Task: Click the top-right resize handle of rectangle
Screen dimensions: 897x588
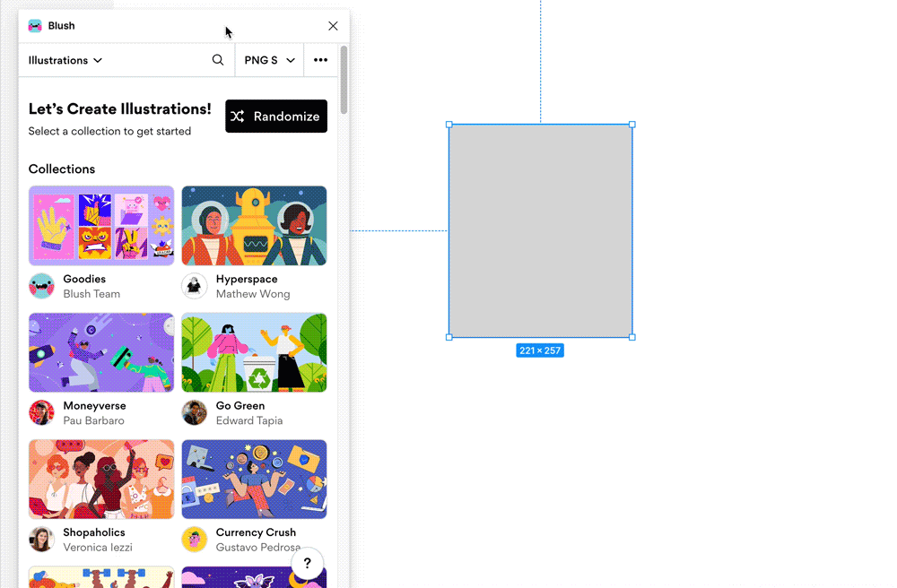Action: [632, 125]
